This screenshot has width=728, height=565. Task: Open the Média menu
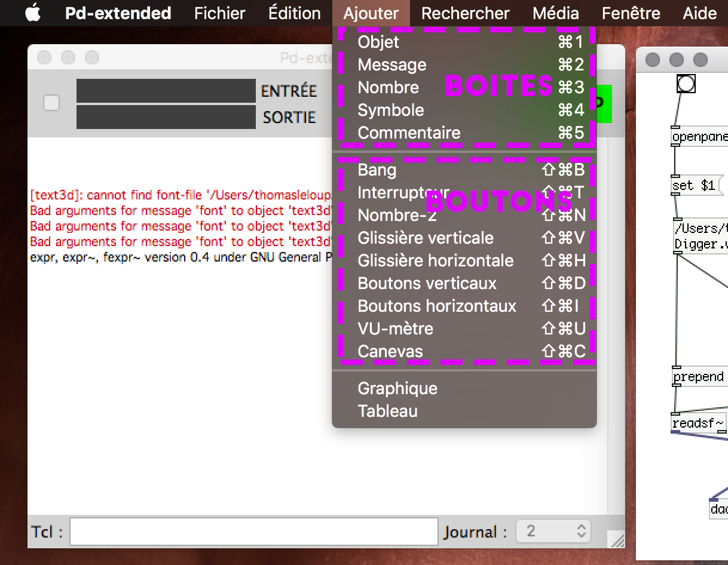pyautogui.click(x=556, y=13)
